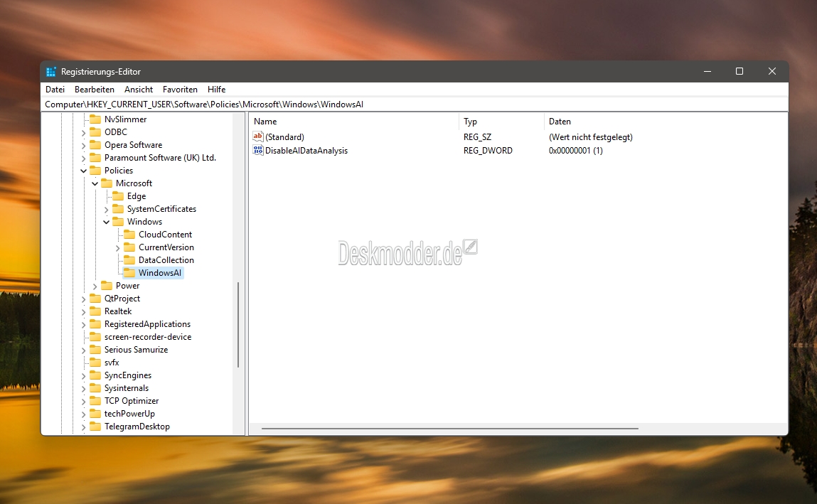Expand the QtProject key
The height and width of the screenshot is (504, 817).
(x=83, y=299)
